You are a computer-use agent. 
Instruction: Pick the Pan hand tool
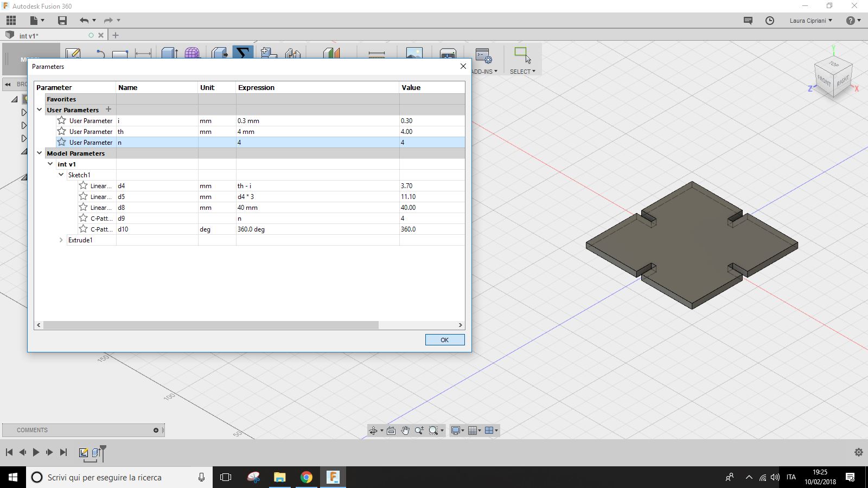coord(405,431)
